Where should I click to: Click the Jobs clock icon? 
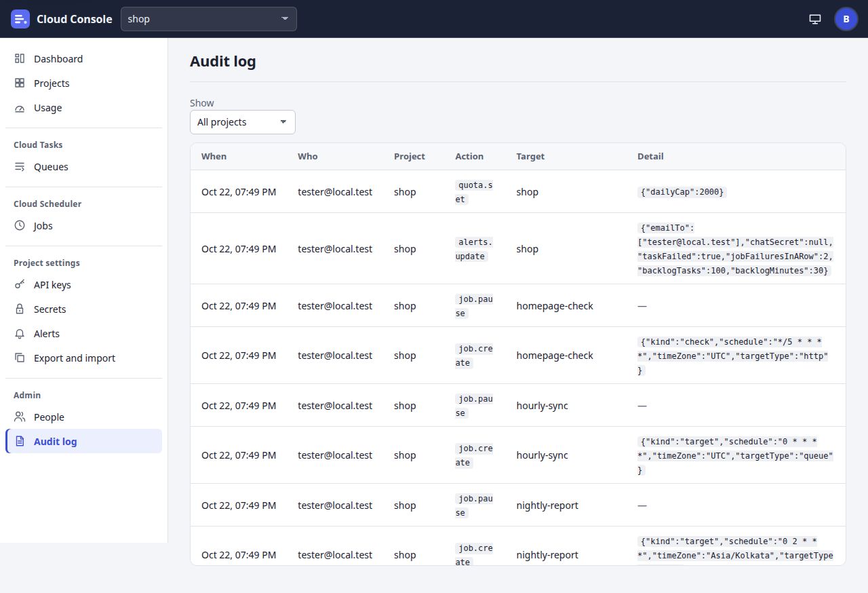pos(20,226)
